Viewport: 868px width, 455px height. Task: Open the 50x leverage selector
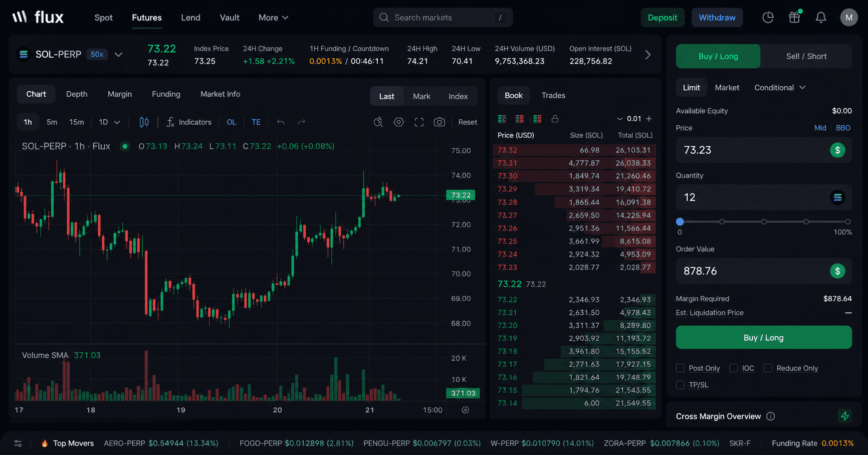coord(97,54)
